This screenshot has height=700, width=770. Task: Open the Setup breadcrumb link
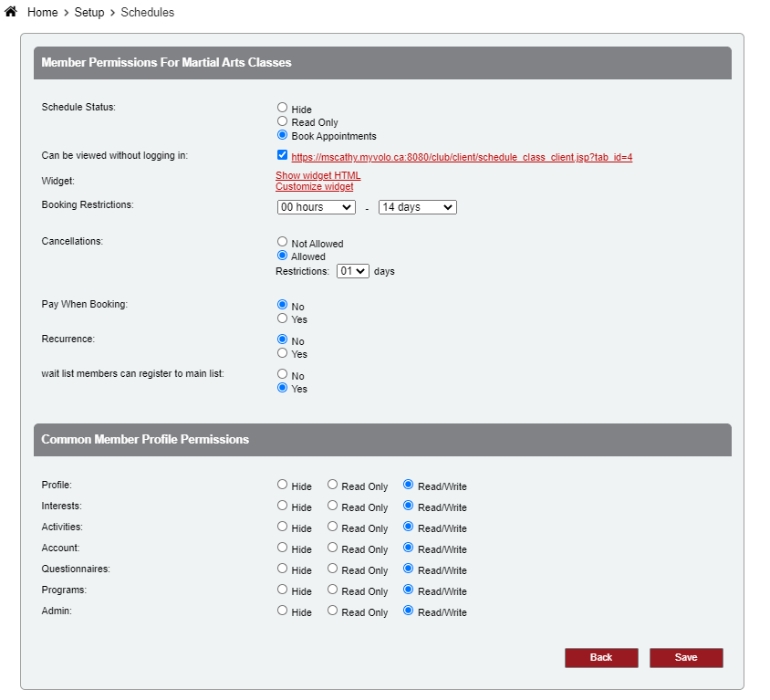click(x=89, y=13)
